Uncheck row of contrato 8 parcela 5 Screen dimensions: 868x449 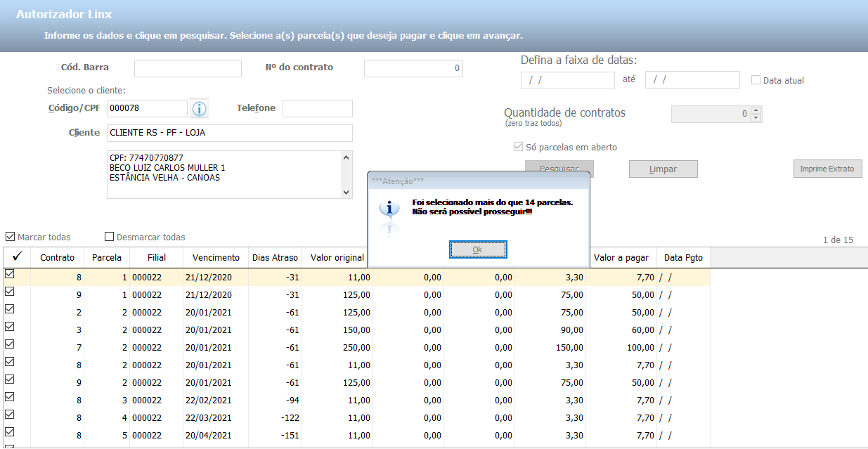10,432
